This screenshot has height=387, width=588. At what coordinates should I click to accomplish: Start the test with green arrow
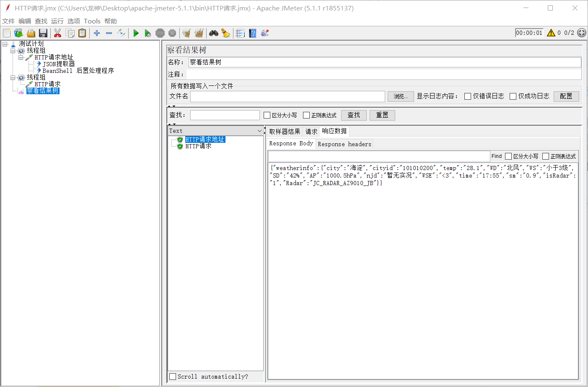136,33
